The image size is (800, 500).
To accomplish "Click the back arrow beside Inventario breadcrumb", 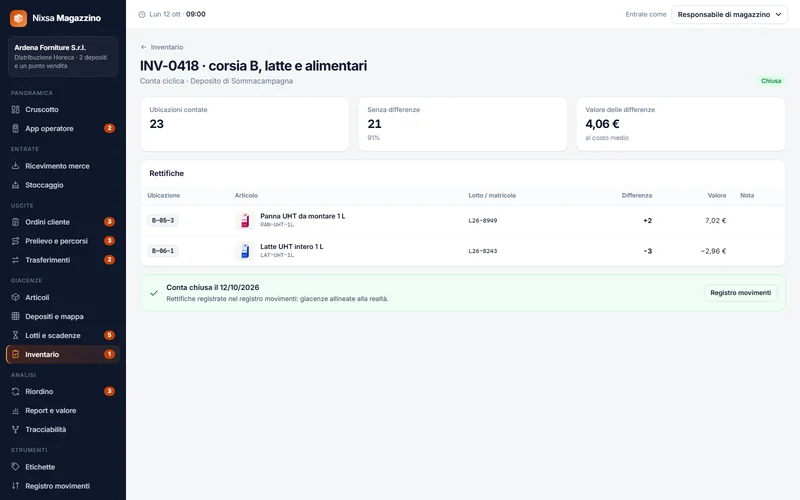I will point(143,47).
